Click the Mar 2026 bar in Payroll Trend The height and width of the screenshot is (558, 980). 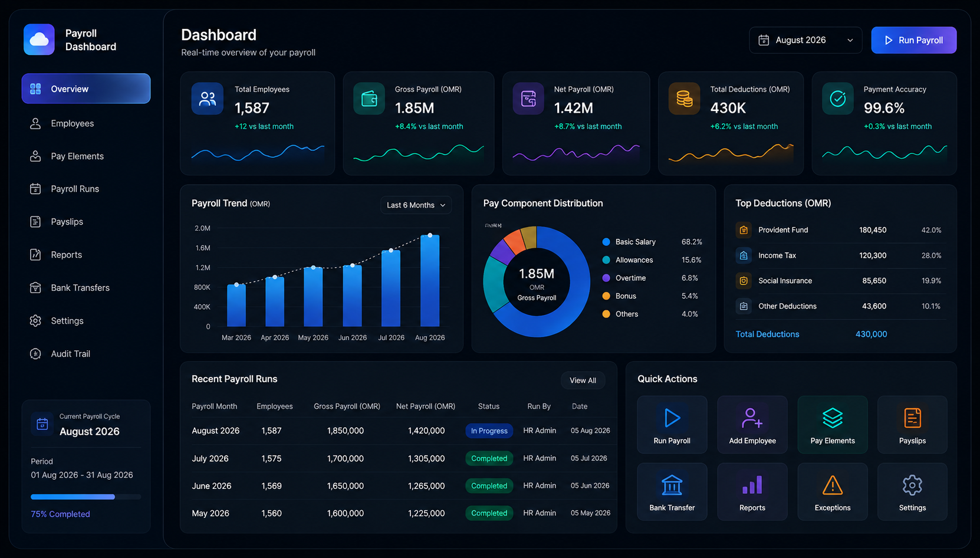[x=236, y=306]
